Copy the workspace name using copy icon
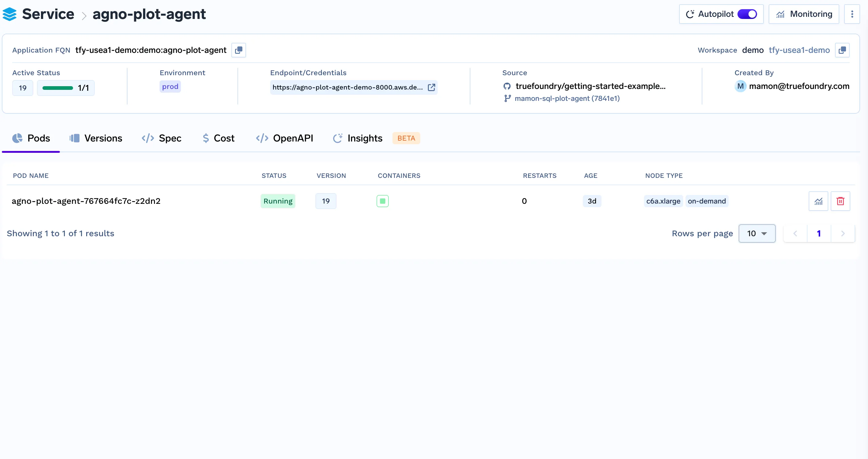The height and width of the screenshot is (459, 868). (x=842, y=50)
